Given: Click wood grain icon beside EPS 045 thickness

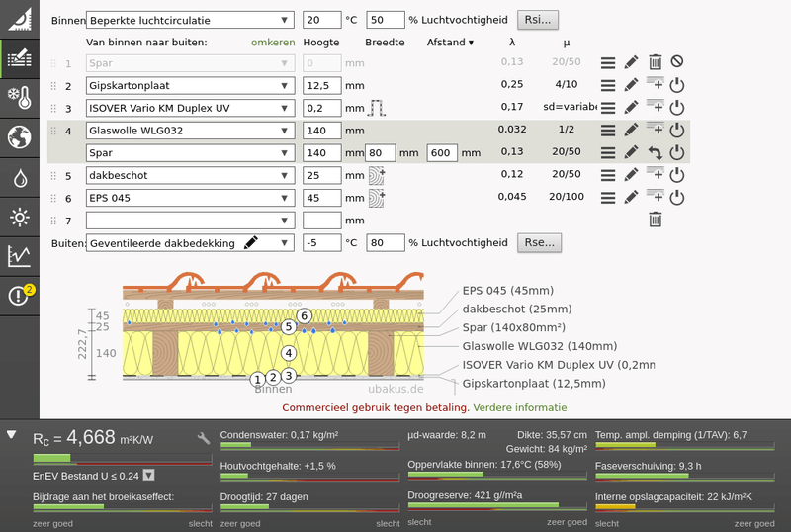Looking at the screenshot, I should coord(377,198).
